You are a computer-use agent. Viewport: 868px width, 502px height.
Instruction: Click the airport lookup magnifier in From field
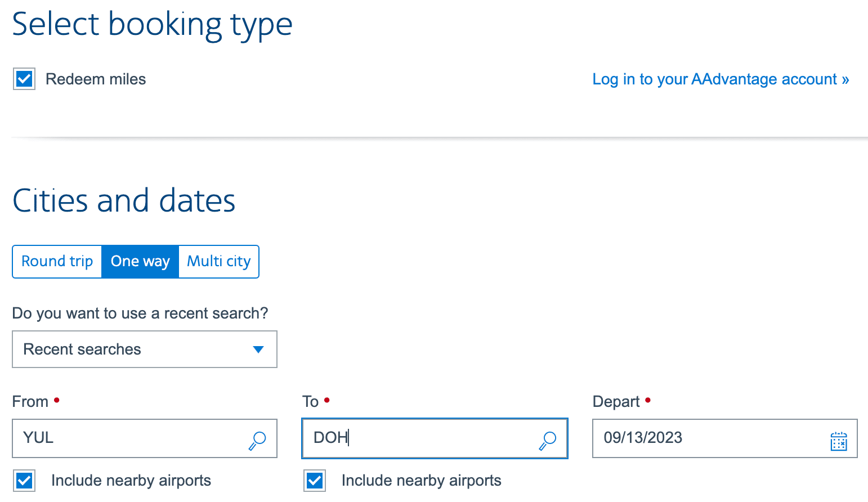pos(257,440)
